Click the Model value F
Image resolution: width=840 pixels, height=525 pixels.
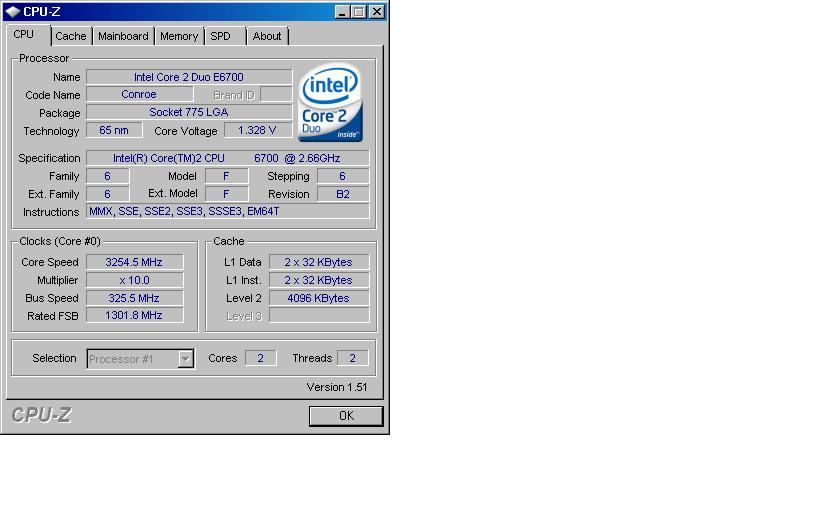pos(227,176)
